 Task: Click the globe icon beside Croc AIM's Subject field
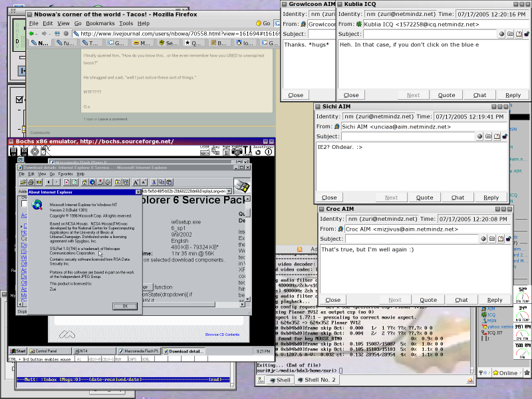pos(483,239)
